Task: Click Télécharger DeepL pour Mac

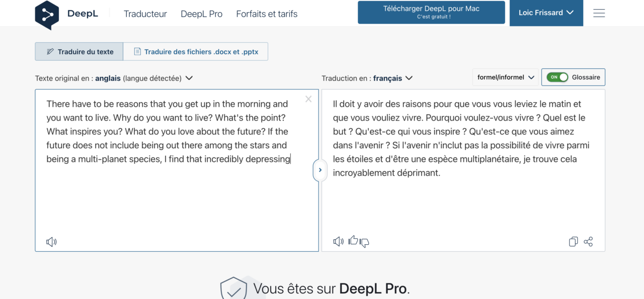Action: coord(431,12)
